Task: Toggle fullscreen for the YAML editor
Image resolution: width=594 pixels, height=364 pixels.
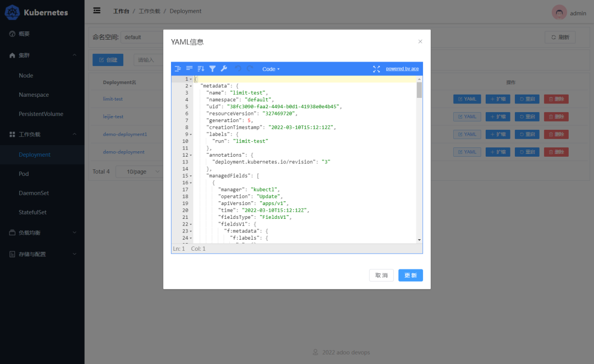Action: [376, 69]
